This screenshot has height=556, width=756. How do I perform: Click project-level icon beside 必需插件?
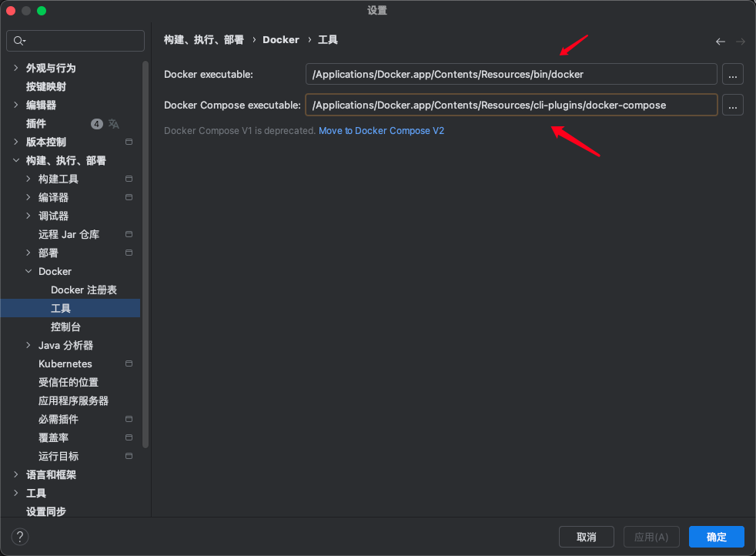pyautogui.click(x=129, y=419)
